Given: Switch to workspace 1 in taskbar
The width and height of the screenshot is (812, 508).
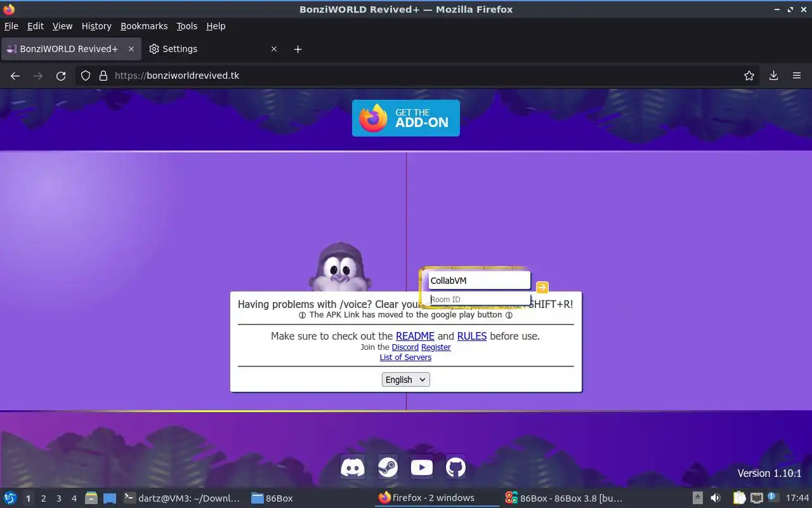Looking at the screenshot, I should [28, 498].
